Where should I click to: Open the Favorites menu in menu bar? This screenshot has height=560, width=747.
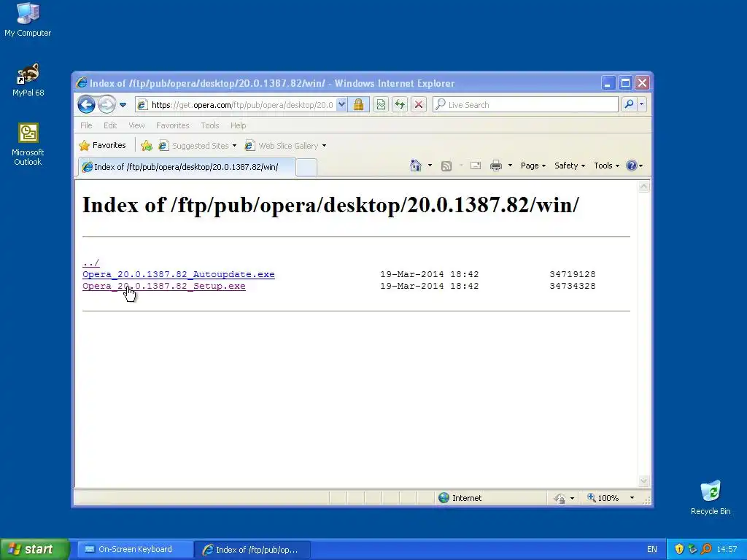172,125
